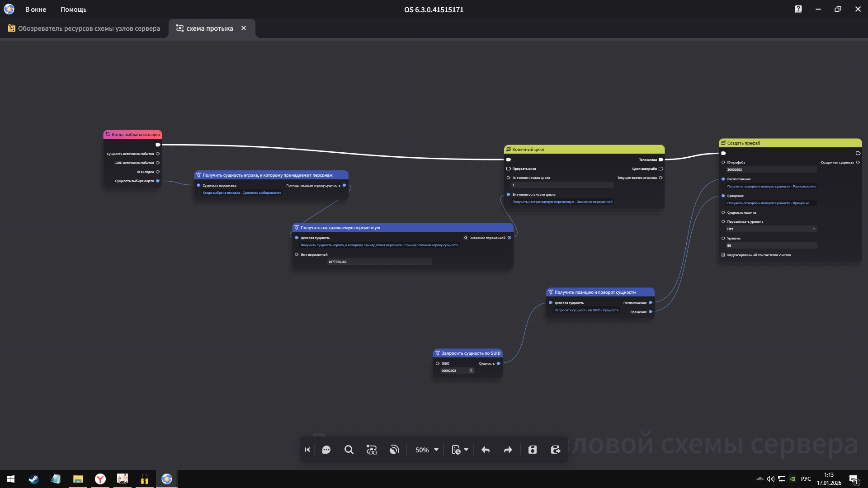This screenshot has width=868, height=488.
Task: Open the node graph variables icon
Action: 371,450
